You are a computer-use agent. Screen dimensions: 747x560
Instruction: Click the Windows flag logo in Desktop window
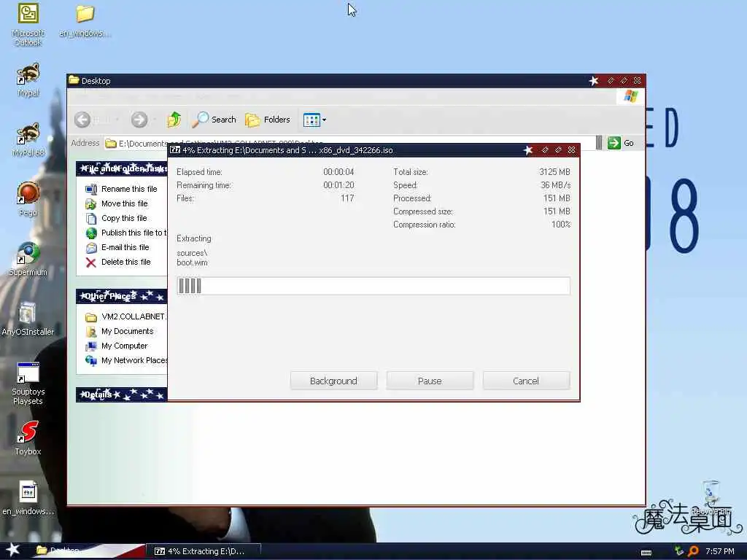pos(631,96)
